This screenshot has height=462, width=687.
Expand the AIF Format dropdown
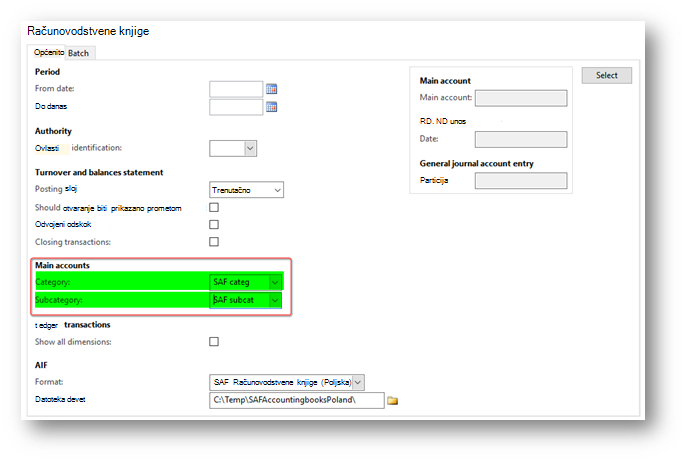coord(358,382)
